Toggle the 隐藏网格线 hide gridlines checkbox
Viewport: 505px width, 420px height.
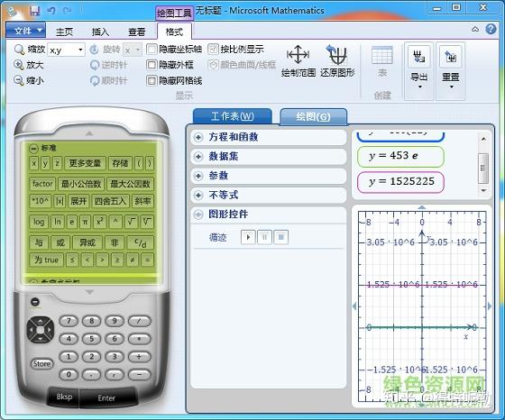tap(151, 80)
